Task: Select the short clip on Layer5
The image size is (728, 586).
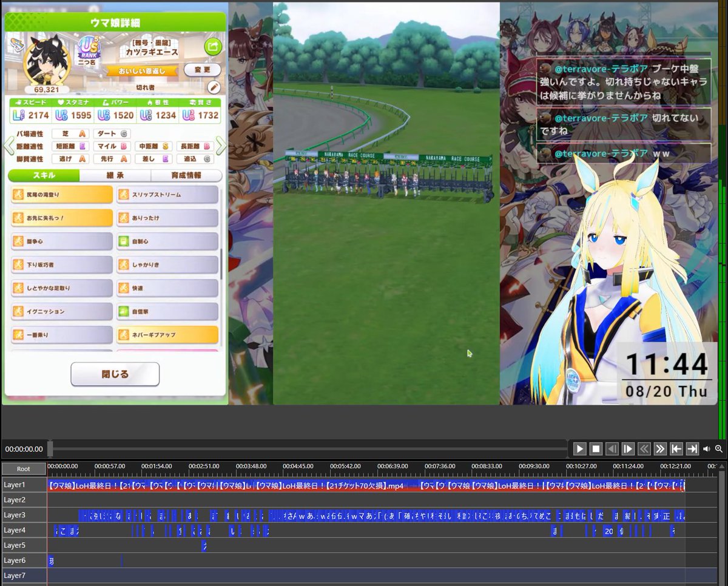Action: pos(204,546)
